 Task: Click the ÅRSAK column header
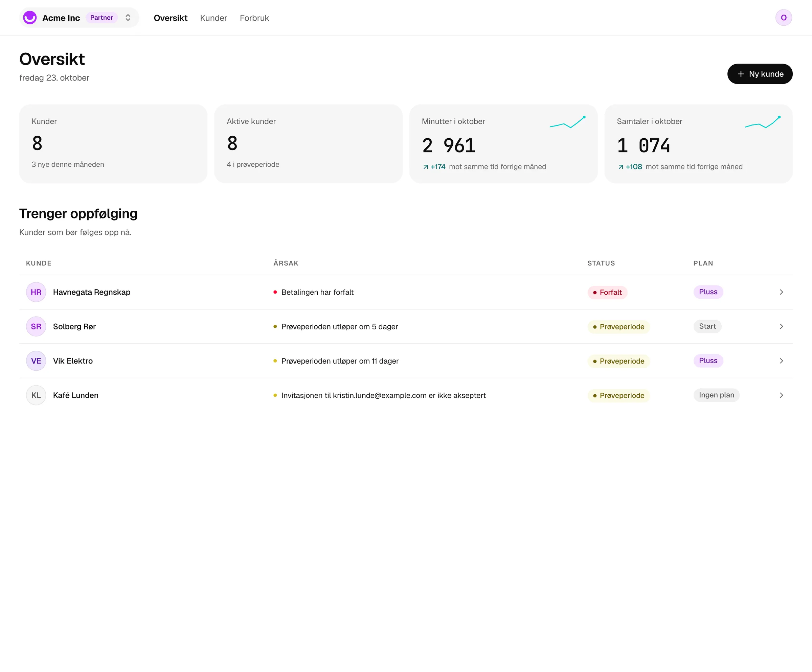click(286, 263)
